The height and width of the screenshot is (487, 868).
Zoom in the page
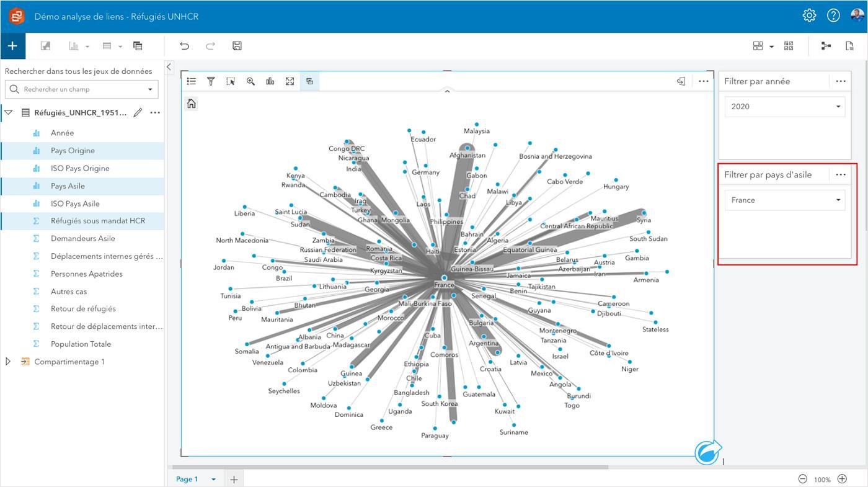point(842,479)
